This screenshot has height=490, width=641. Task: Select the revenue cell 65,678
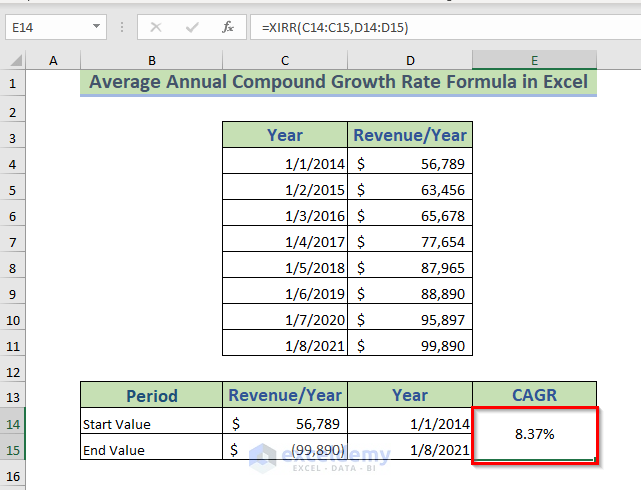[x=410, y=213]
